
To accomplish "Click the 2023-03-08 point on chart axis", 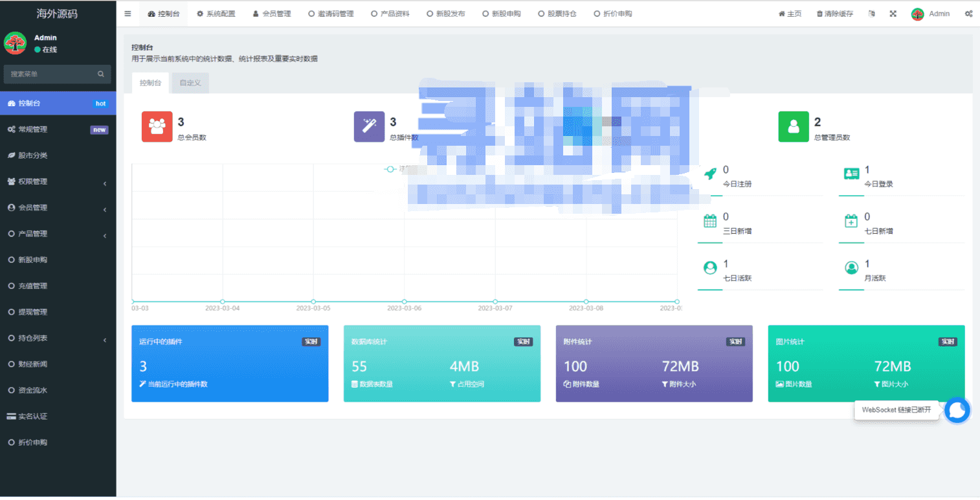I will click(x=586, y=302).
